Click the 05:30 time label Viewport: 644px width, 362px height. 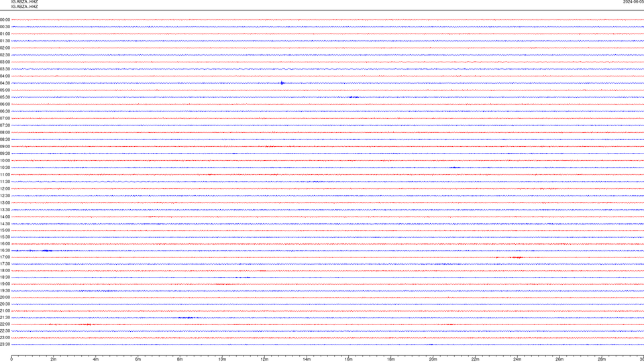coord(5,97)
